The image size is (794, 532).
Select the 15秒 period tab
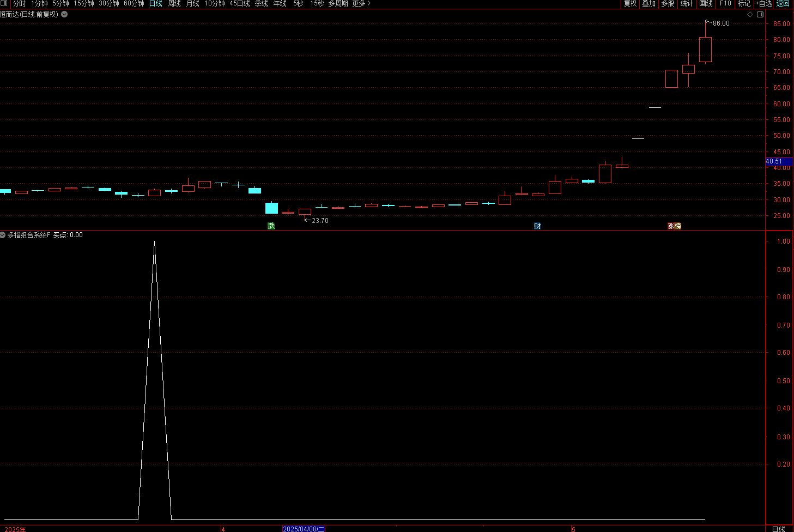pos(317,3)
